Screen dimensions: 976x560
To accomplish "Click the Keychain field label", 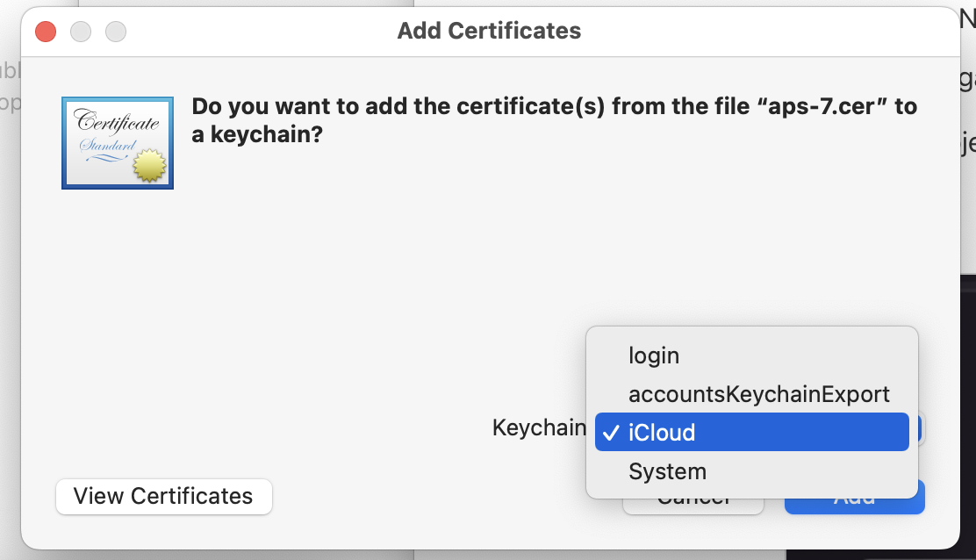I will (x=538, y=427).
